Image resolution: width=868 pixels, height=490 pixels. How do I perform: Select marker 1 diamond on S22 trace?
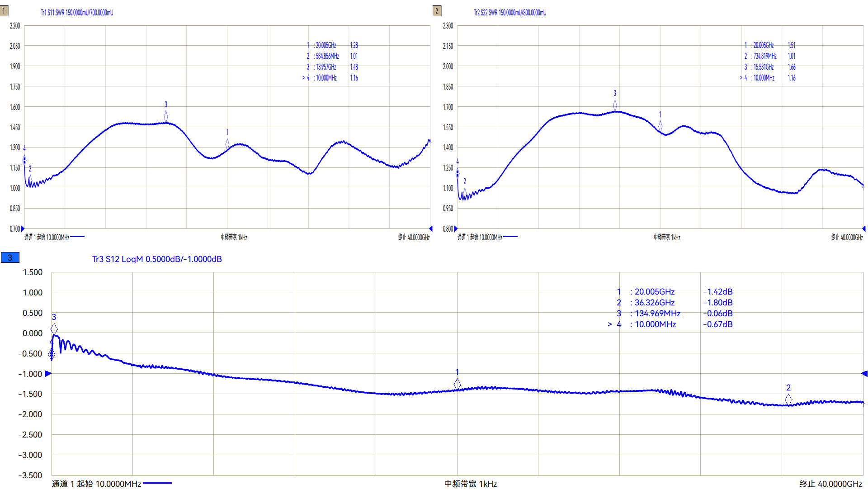(x=660, y=126)
